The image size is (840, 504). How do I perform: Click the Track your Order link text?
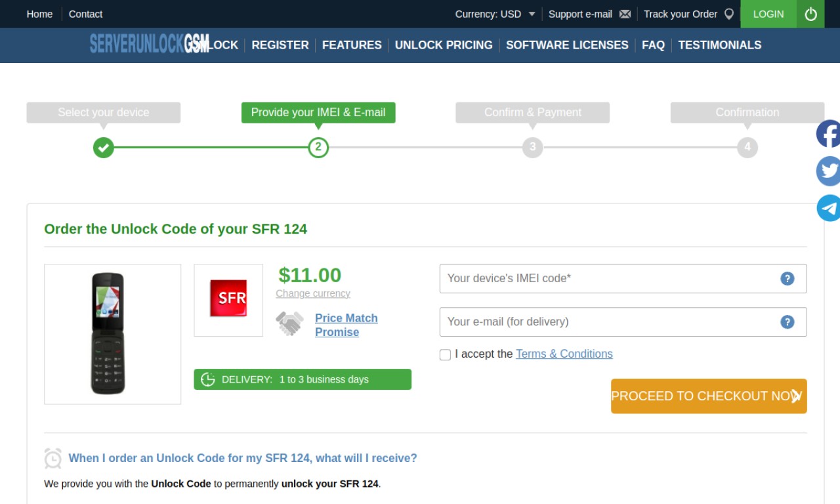[681, 14]
